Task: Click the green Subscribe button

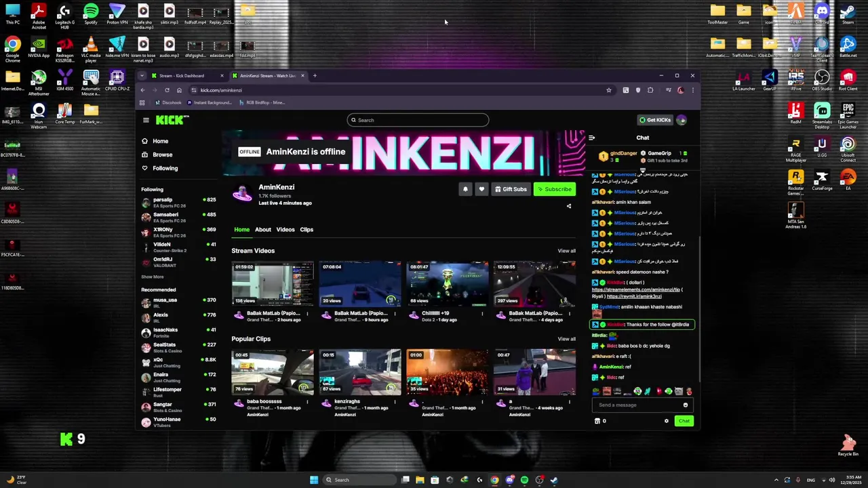Action: click(555, 189)
